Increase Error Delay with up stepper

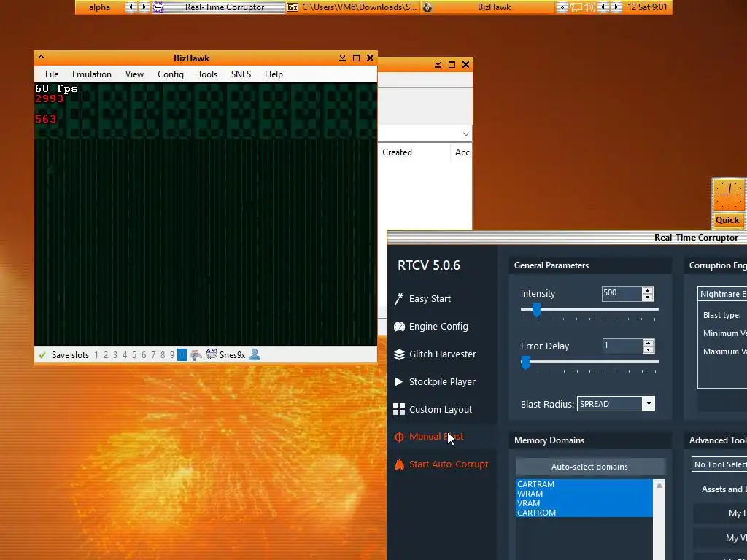[x=648, y=343]
